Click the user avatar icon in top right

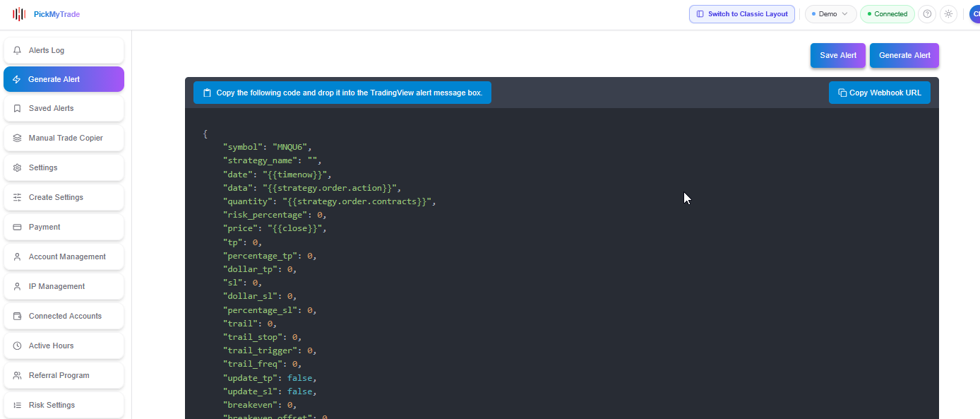click(975, 14)
